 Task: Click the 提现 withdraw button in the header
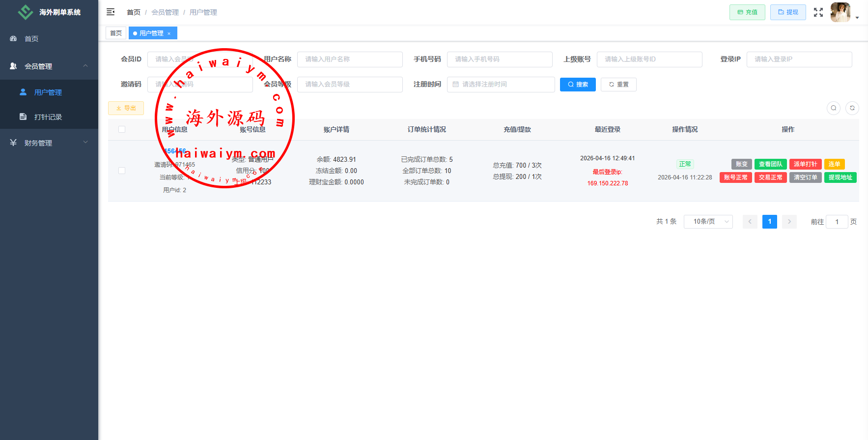pyautogui.click(x=787, y=12)
